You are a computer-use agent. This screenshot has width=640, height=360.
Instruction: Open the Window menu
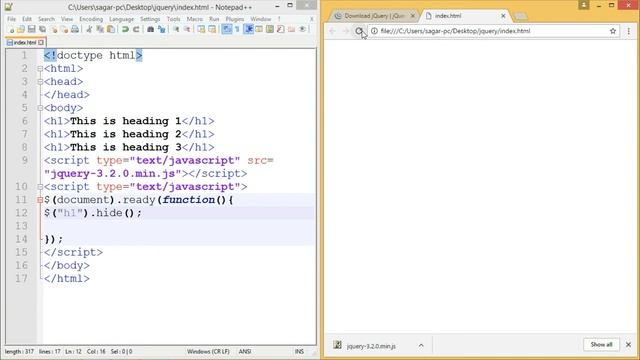coord(261,19)
